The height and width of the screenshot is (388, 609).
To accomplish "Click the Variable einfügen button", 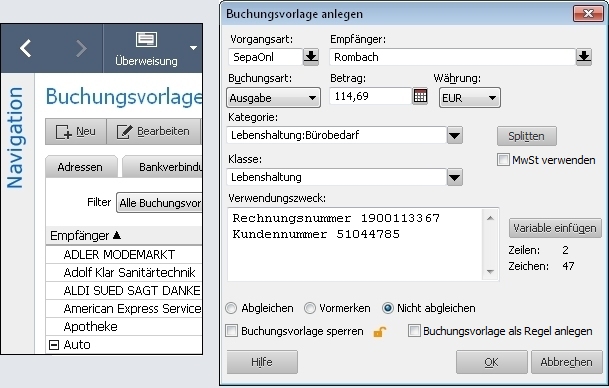I will coord(555,228).
